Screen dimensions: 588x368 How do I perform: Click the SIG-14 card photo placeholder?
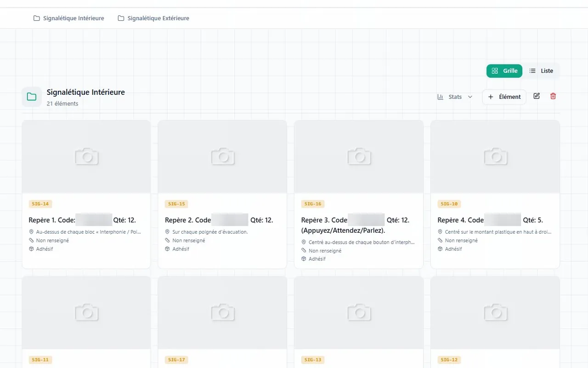86,157
